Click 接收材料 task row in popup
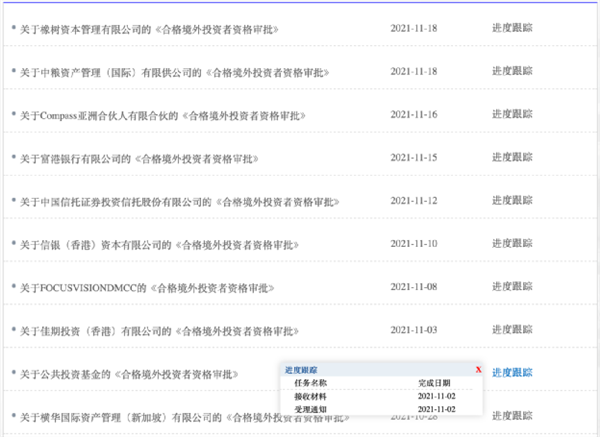Image resolution: width=600 pixels, height=437 pixels. point(310,396)
